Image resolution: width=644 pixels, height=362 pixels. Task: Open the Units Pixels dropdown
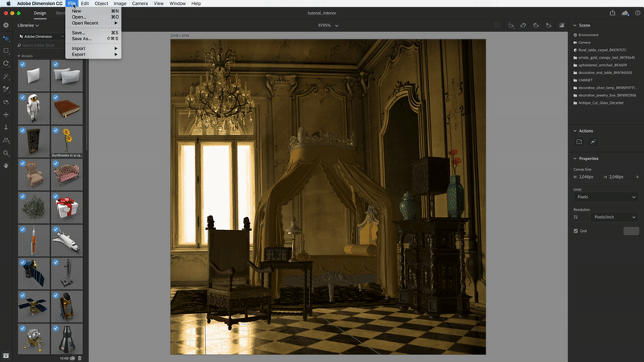[605, 196]
